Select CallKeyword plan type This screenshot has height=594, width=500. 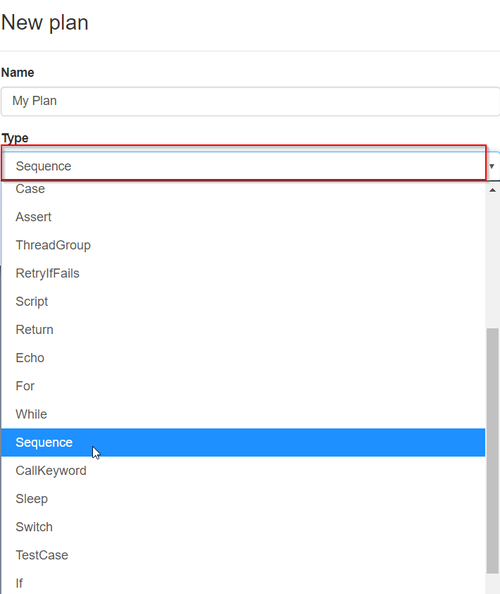pos(243,471)
